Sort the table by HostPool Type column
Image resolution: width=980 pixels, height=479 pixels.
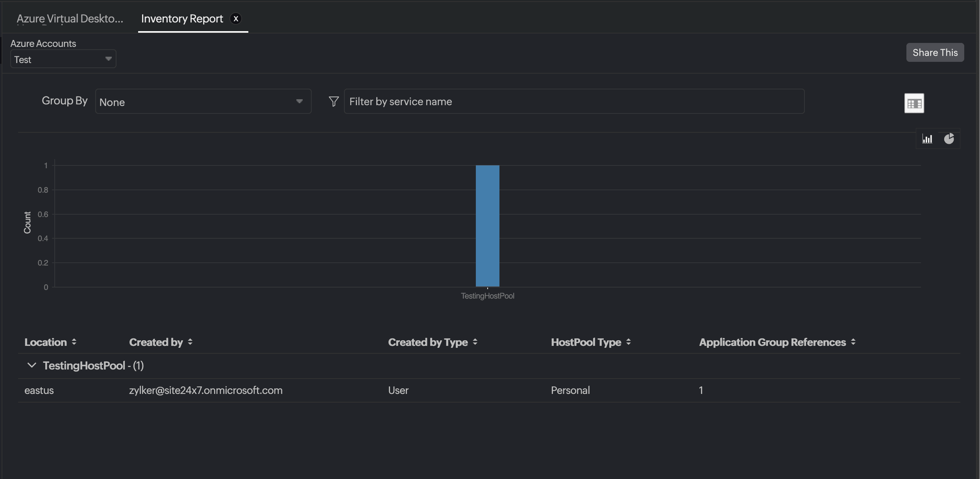(628, 342)
